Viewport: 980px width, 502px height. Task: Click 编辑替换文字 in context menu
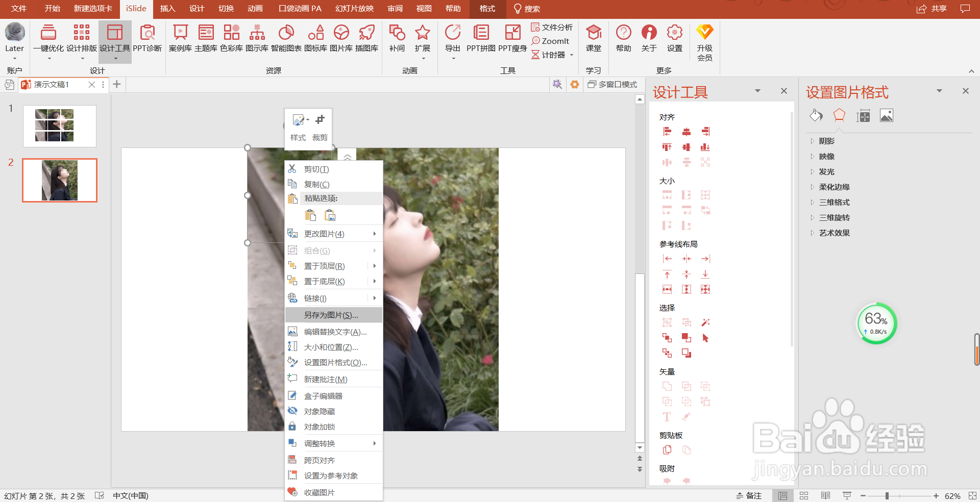coord(334,332)
